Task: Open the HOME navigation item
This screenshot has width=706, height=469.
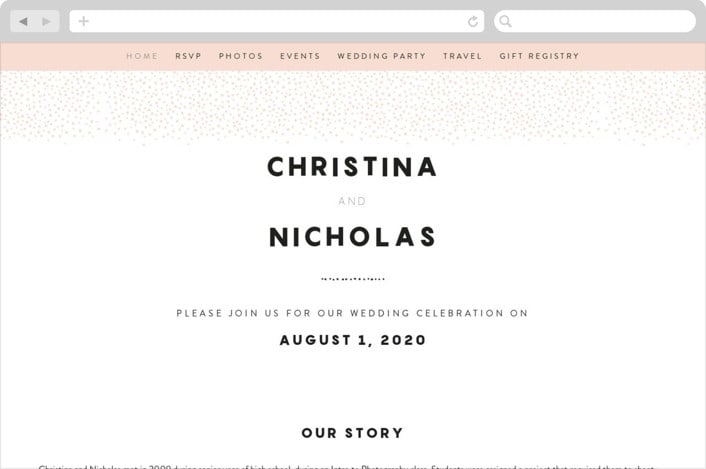Action: [142, 56]
